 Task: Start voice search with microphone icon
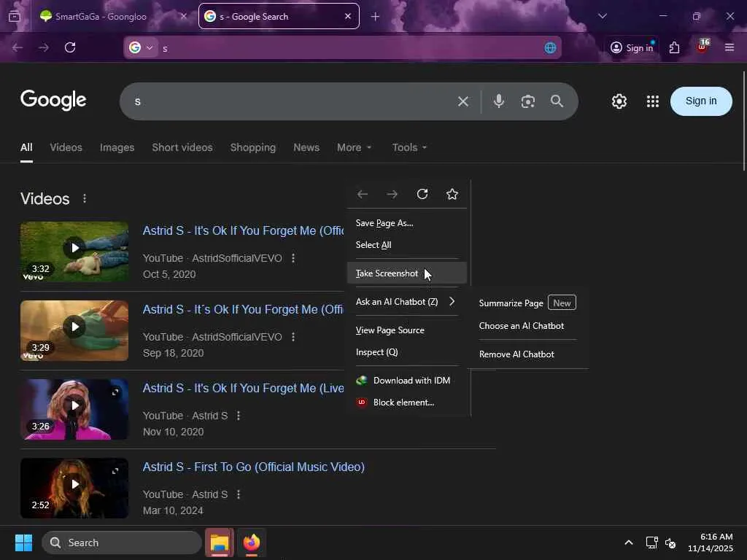(499, 101)
